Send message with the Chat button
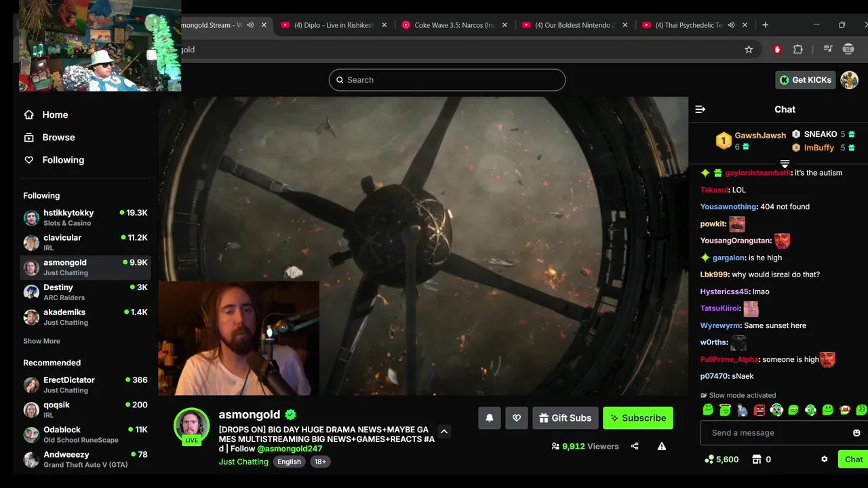 coord(853,459)
